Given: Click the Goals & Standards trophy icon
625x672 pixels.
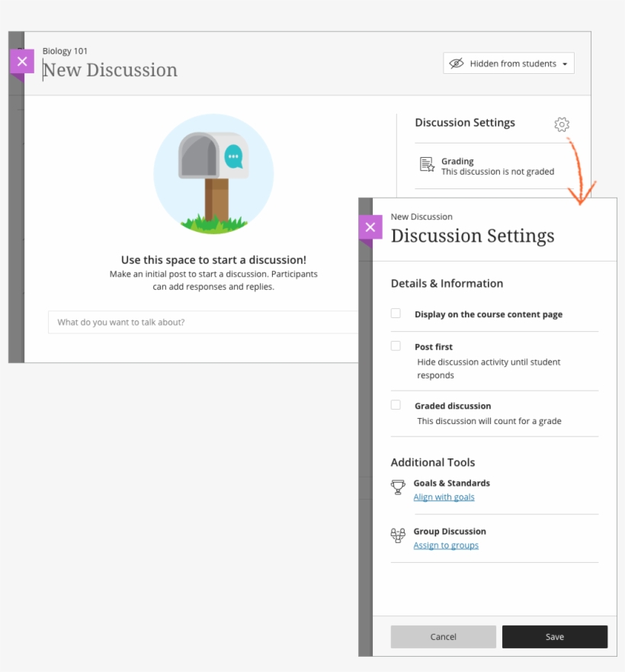Looking at the screenshot, I should 397,487.
